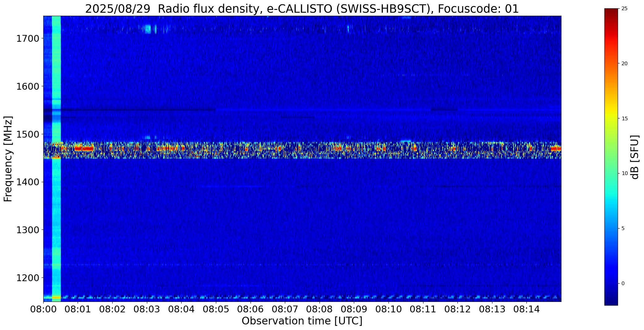Click the colorbar tick label 15
This screenshot has width=644, height=330.
(x=625, y=119)
